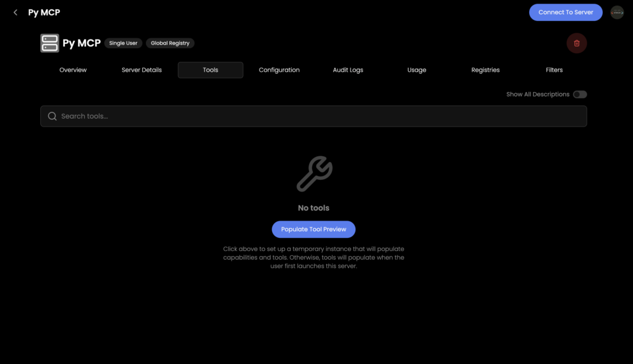Open the Overview tab

pyautogui.click(x=73, y=70)
